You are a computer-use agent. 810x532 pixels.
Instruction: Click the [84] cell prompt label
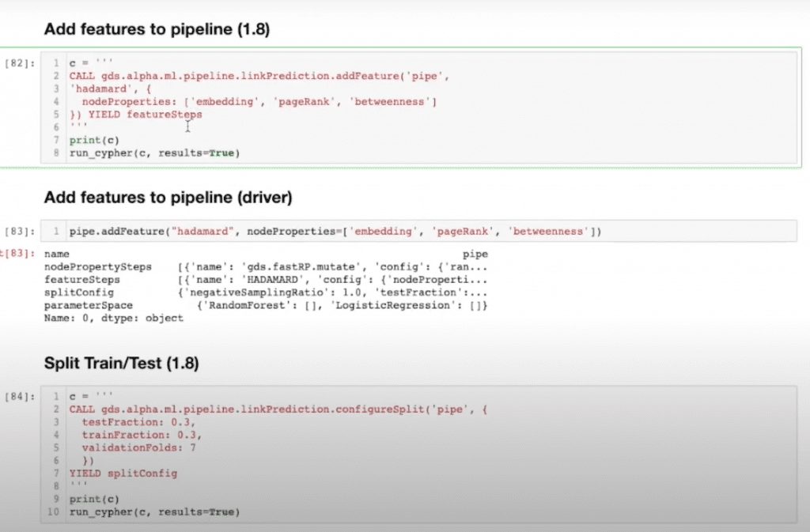click(x=20, y=396)
